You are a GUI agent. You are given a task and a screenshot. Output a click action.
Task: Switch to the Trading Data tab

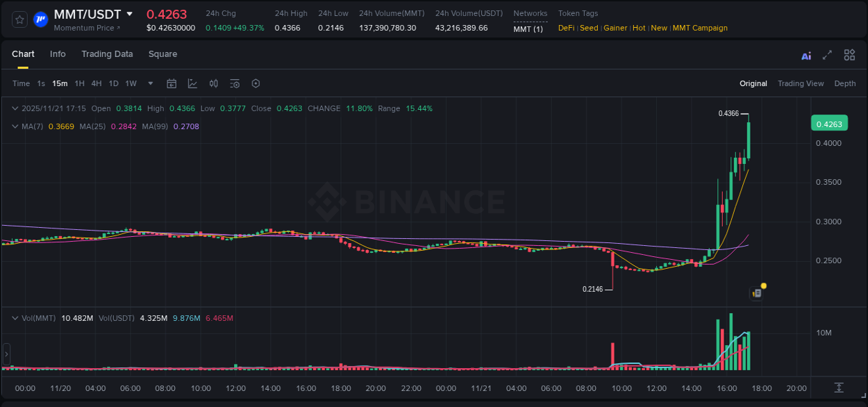[x=107, y=53]
